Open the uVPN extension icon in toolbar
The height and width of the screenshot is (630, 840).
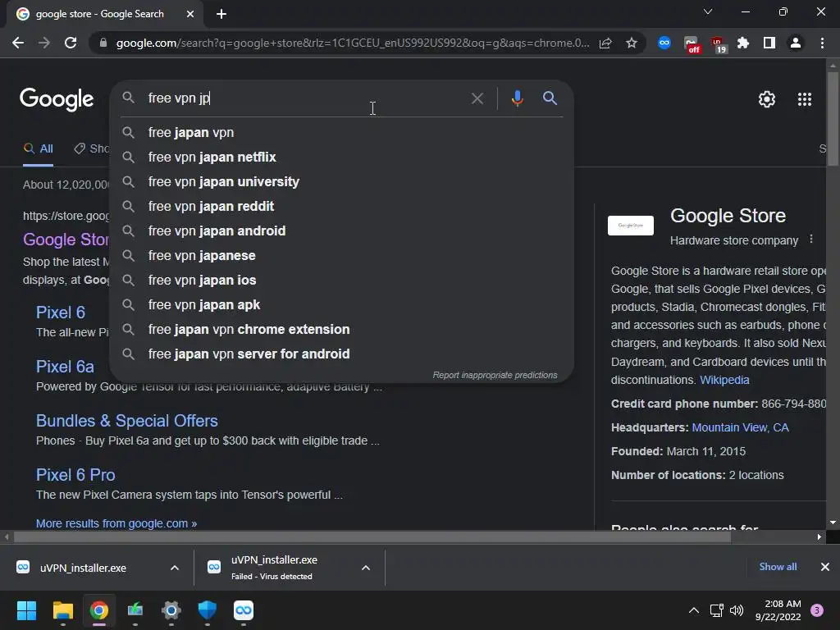pyautogui.click(x=664, y=43)
